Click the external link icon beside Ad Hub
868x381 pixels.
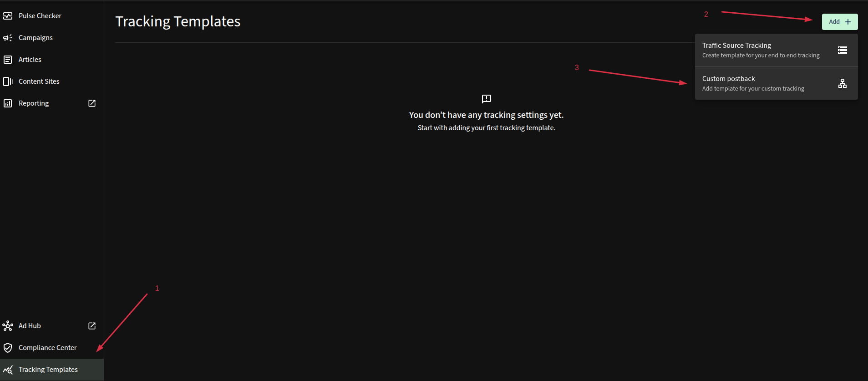92,326
